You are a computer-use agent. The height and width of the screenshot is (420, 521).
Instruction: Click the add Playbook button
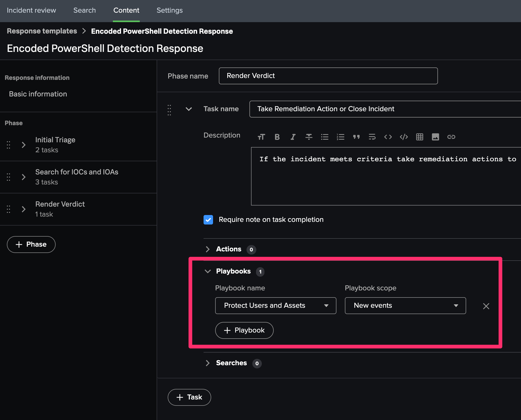point(244,330)
